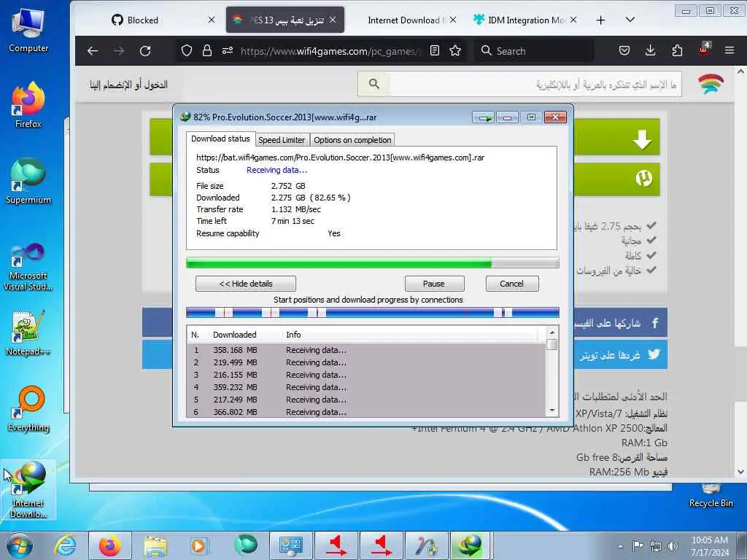This screenshot has height=560, width=747.
Task: Open Internet Download Manager desktop shortcut
Action: pos(28,491)
